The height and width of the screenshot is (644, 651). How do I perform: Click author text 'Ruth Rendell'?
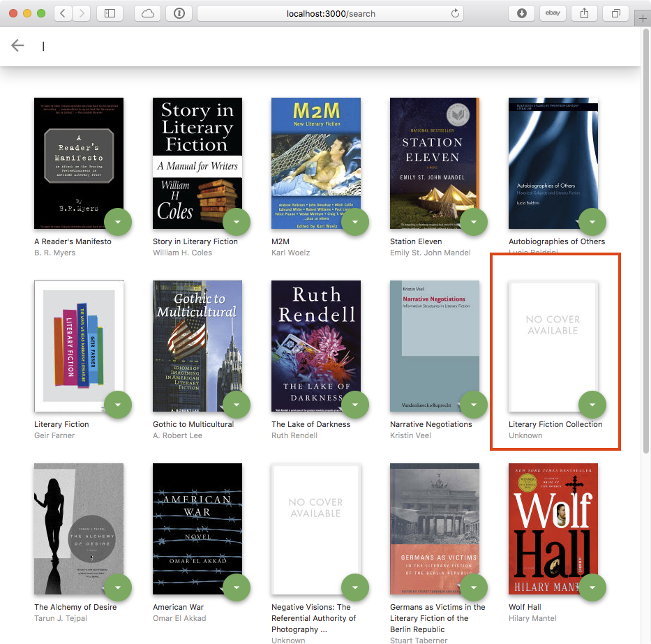click(294, 435)
